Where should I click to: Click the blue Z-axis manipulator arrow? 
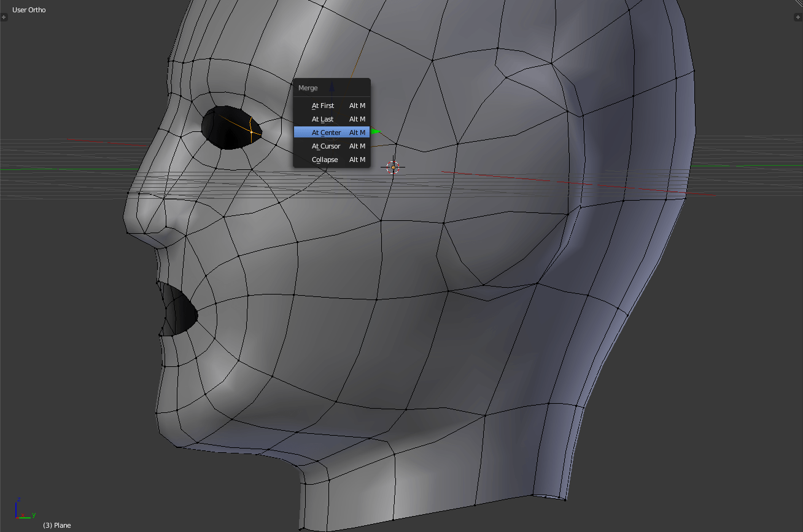pos(332,87)
